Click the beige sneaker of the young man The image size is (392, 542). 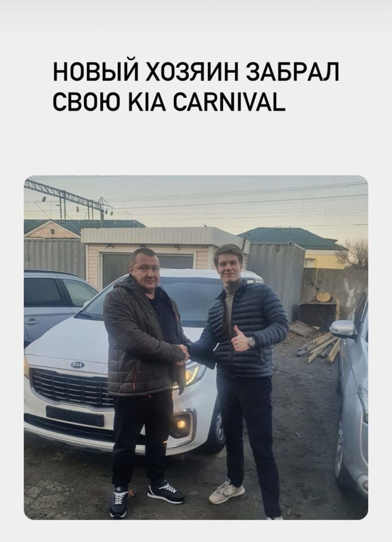point(227,491)
